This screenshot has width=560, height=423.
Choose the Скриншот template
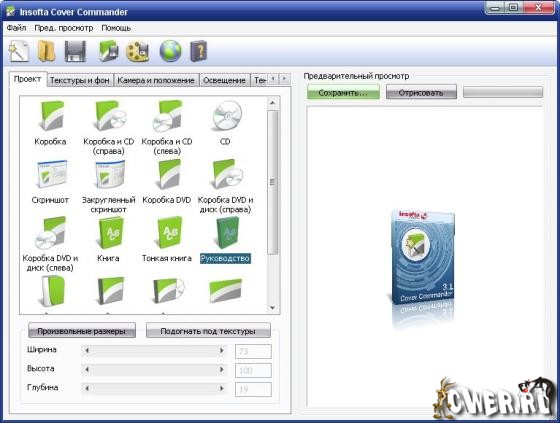[x=50, y=182]
